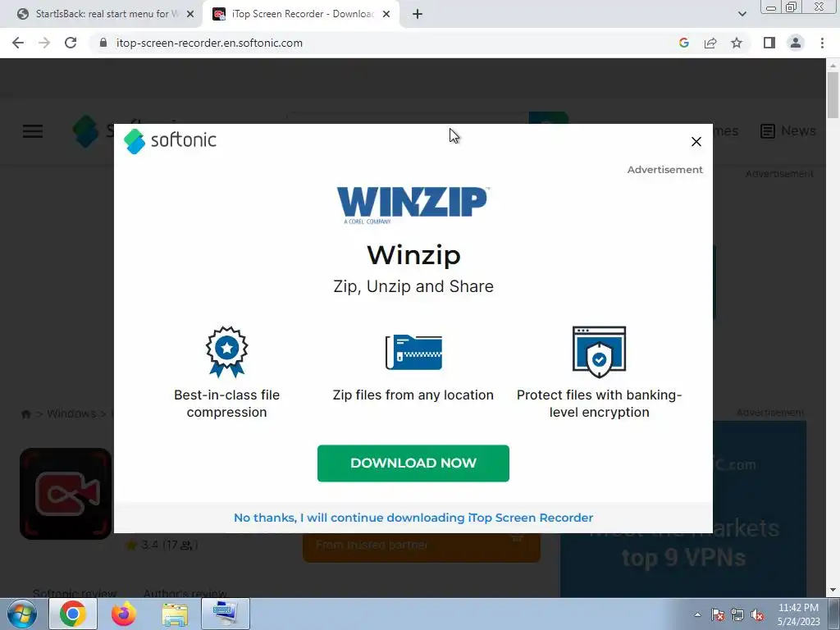Click the zipped folder icon
Screen dimensions: 840x630
413,352
